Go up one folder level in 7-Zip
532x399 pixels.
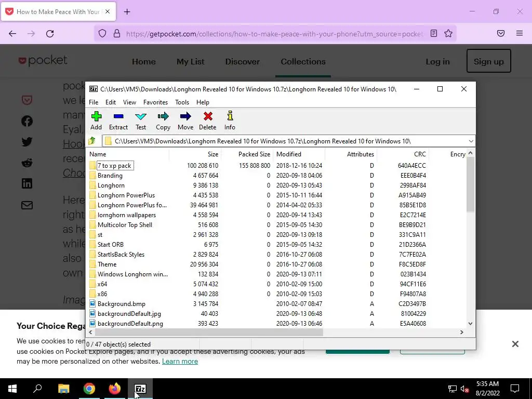92,141
